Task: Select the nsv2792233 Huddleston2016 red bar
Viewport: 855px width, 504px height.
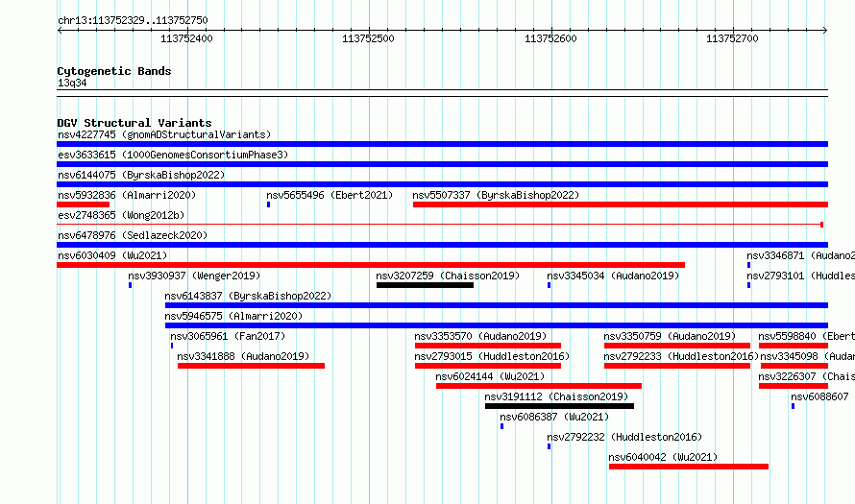Action: [676, 366]
